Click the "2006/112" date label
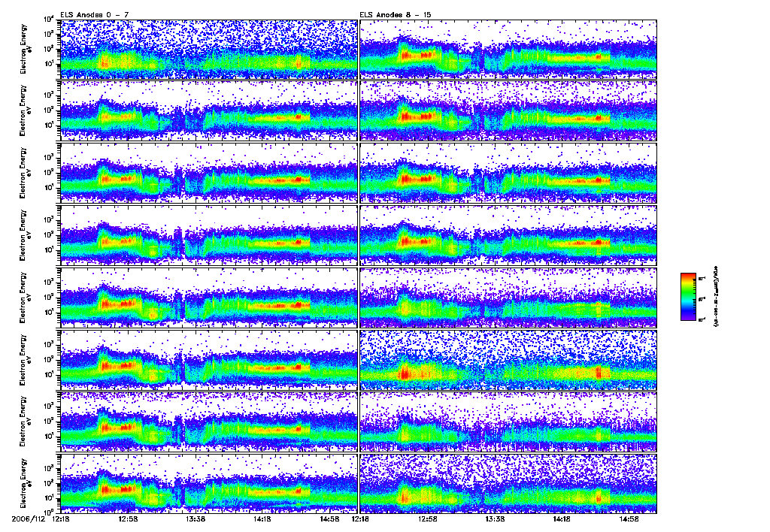The width and height of the screenshot is (770, 532). click(x=29, y=518)
